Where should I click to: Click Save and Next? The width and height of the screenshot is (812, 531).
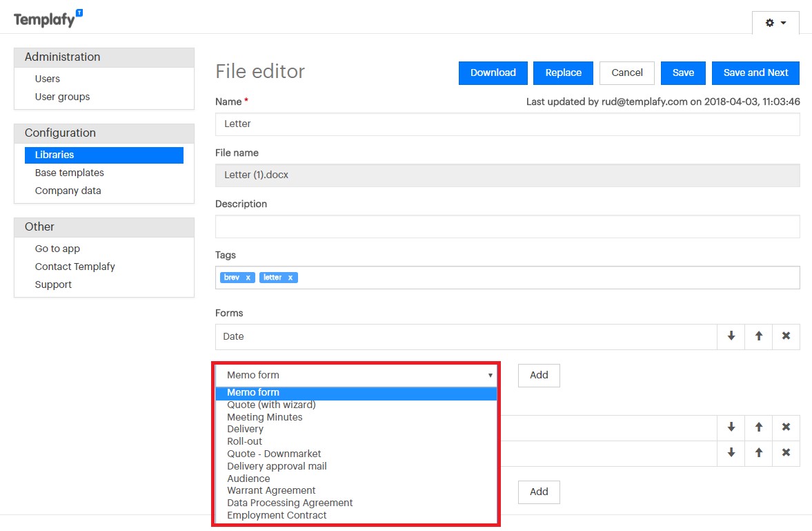pyautogui.click(x=755, y=73)
